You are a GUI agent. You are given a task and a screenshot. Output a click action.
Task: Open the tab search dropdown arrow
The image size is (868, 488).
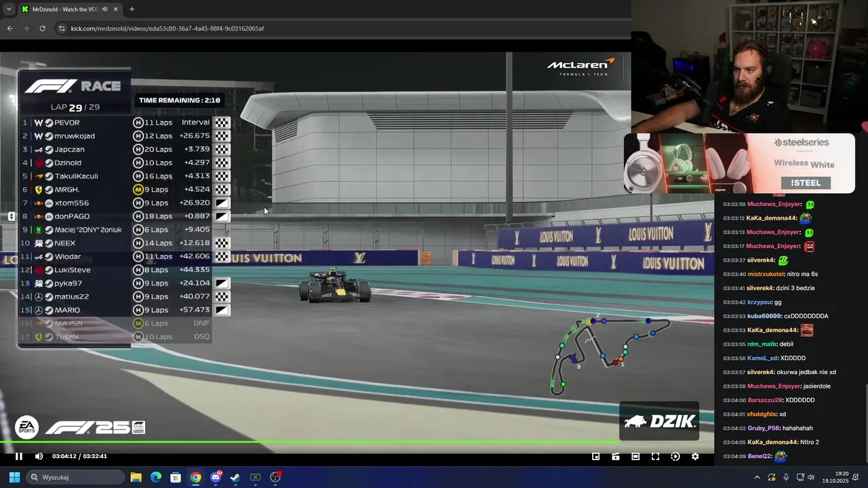point(9,9)
